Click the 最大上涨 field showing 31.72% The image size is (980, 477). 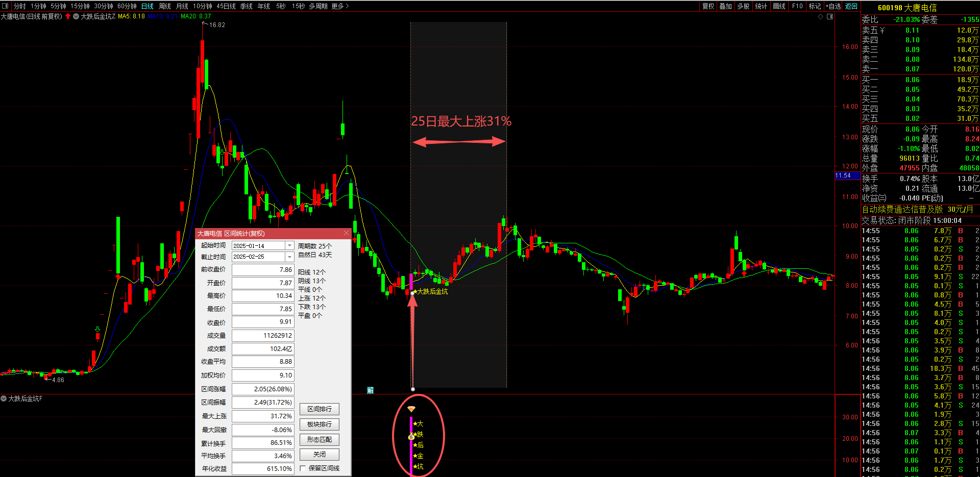tap(263, 416)
